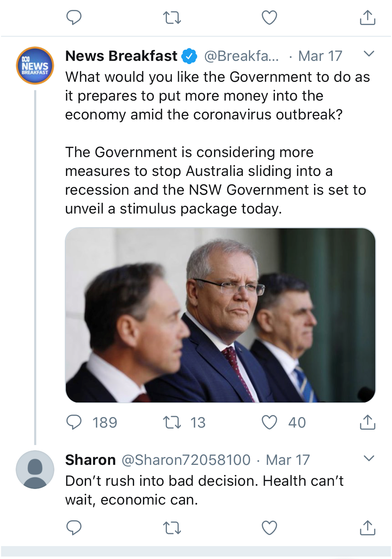Share the News Breakfast tweet

367,422
